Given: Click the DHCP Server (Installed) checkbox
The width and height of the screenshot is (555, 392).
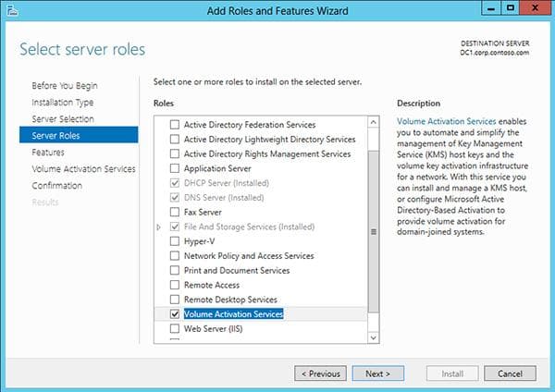Looking at the screenshot, I should 175,183.
